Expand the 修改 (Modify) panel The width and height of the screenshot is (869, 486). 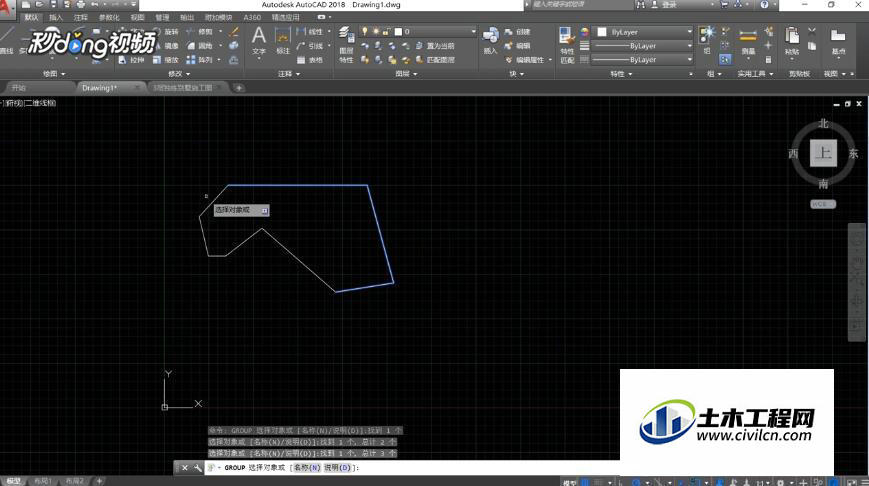(x=179, y=74)
